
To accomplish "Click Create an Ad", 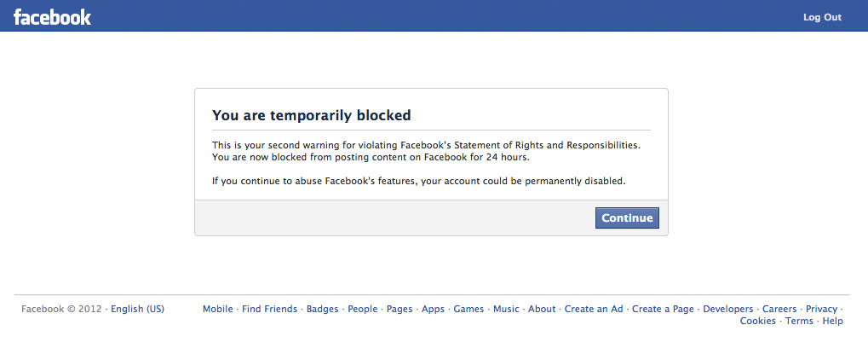I will pyautogui.click(x=594, y=310).
